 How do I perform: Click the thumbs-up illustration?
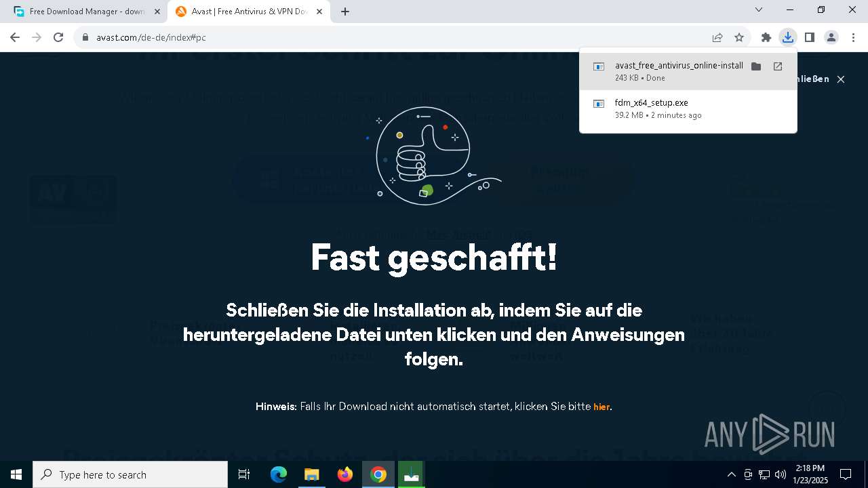click(434, 156)
